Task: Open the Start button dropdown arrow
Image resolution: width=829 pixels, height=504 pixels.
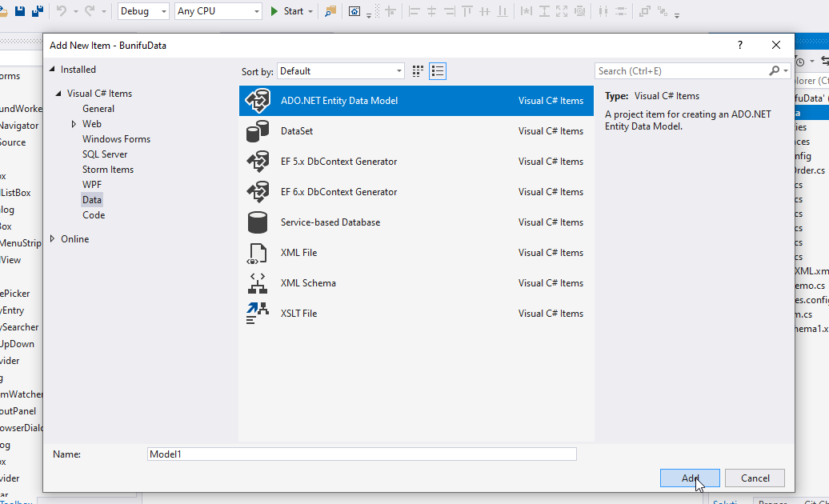Action: tap(310, 11)
